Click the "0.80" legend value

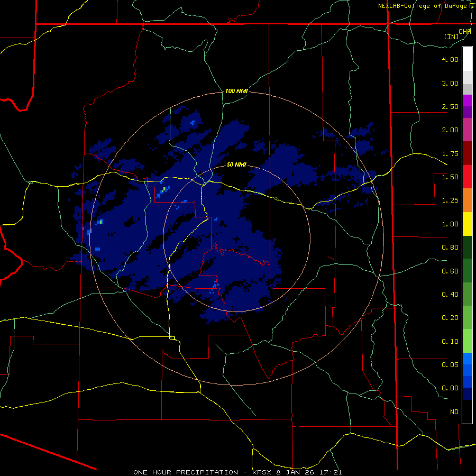(x=450, y=248)
